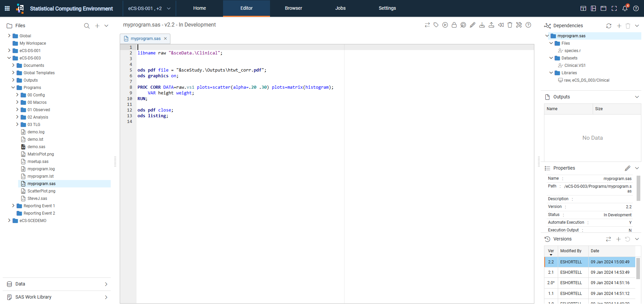Screen dimensions: 644x306
Task: Delete dependency with trash icon in Dependencies
Action: coord(628,26)
